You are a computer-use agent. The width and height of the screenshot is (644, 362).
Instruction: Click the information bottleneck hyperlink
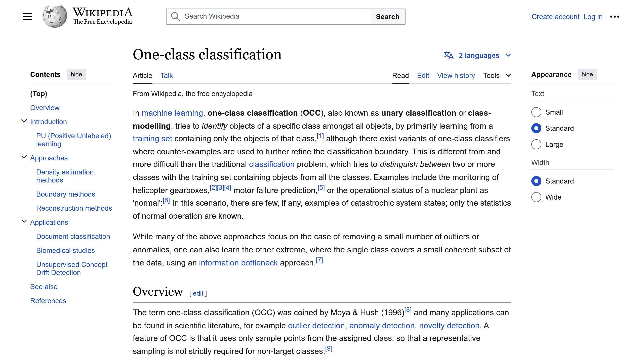(x=238, y=262)
